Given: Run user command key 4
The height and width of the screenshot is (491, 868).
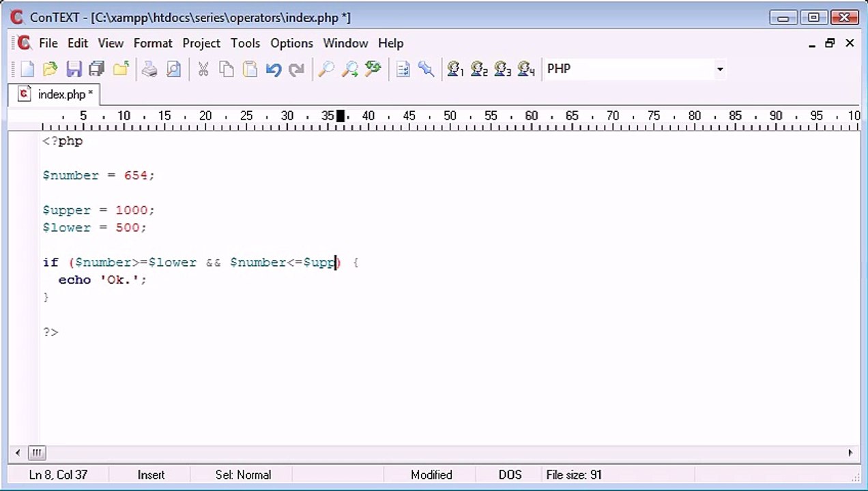Looking at the screenshot, I should (526, 69).
